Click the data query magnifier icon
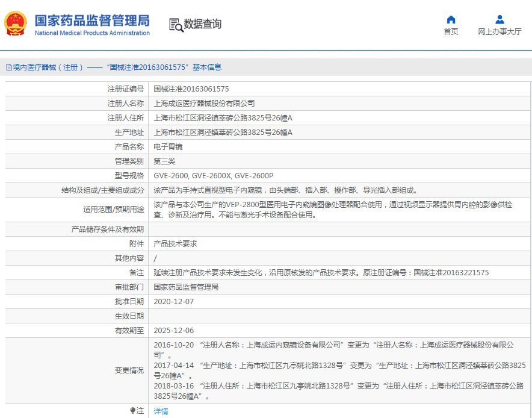The height and width of the screenshot is (418, 532). 176,25
